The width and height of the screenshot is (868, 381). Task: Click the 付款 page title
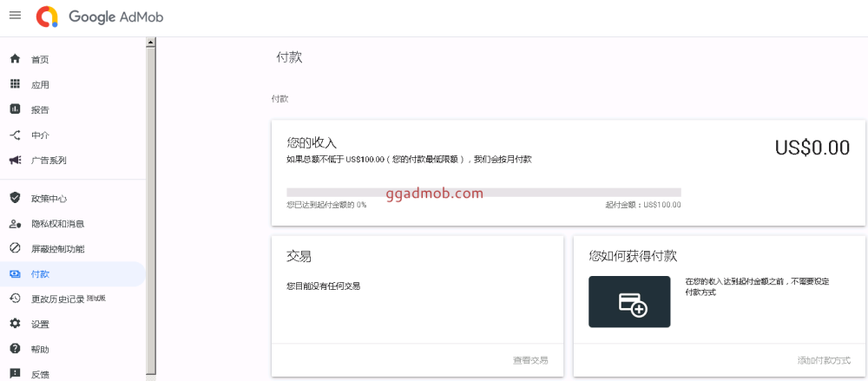click(290, 57)
